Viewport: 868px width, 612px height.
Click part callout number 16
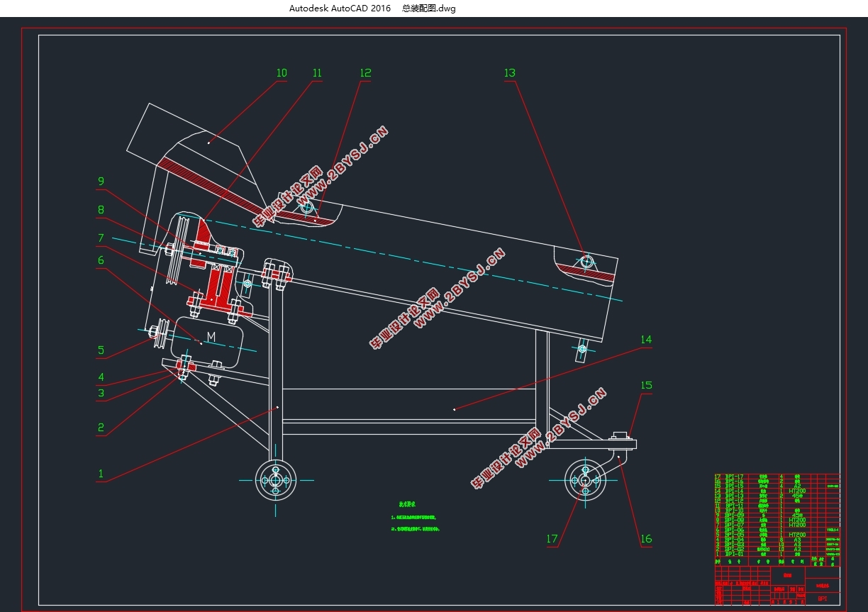(x=646, y=539)
